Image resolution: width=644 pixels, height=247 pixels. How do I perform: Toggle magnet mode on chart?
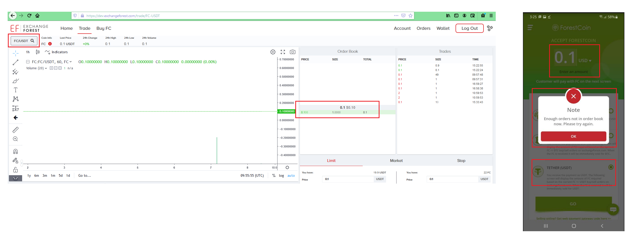pos(16,152)
